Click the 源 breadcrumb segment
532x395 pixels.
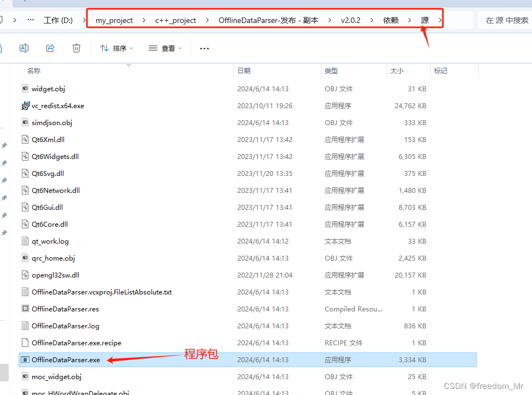(424, 20)
